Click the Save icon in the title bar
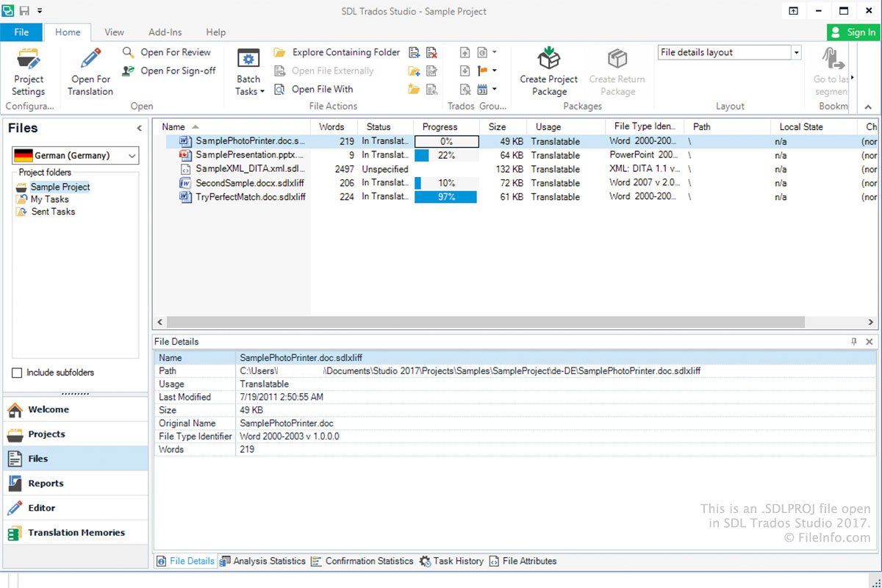 pos(24,11)
